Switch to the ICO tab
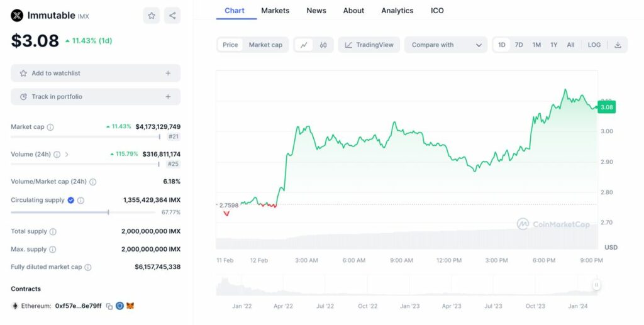 [x=437, y=11]
